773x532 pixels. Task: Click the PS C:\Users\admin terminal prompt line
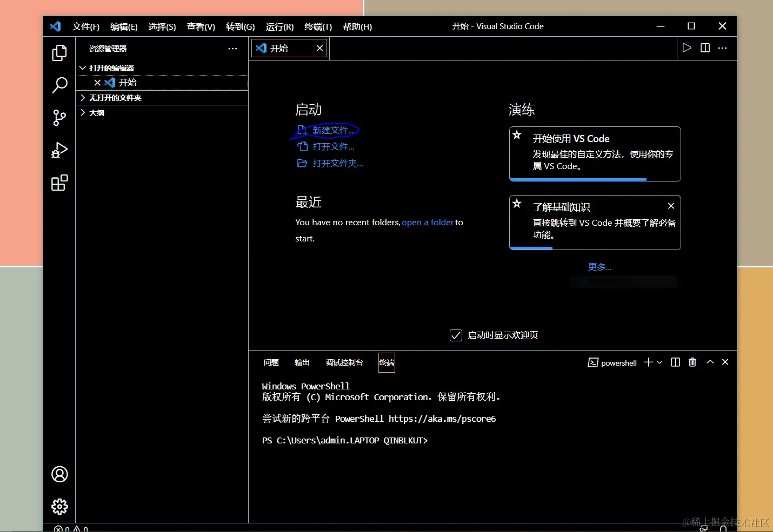tap(345, 441)
